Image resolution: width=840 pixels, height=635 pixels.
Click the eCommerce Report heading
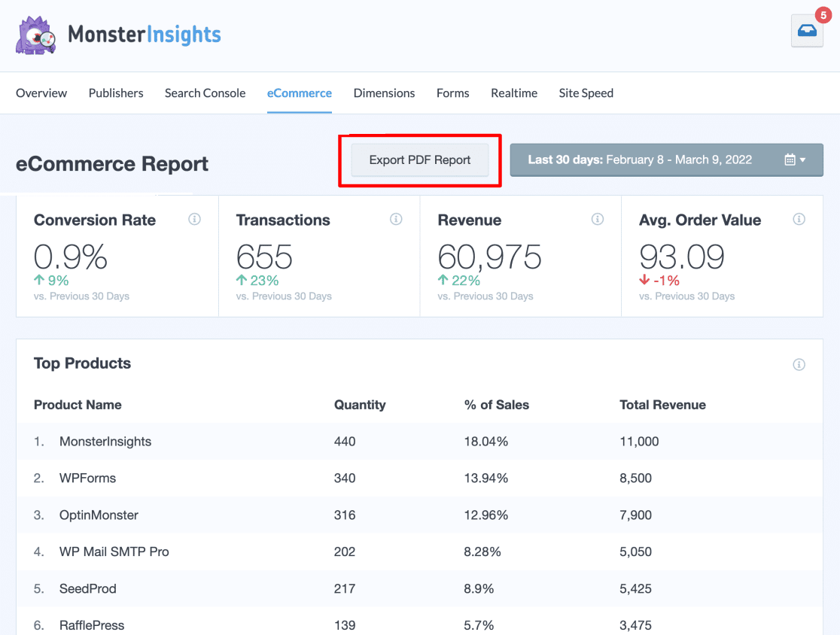[112, 164]
